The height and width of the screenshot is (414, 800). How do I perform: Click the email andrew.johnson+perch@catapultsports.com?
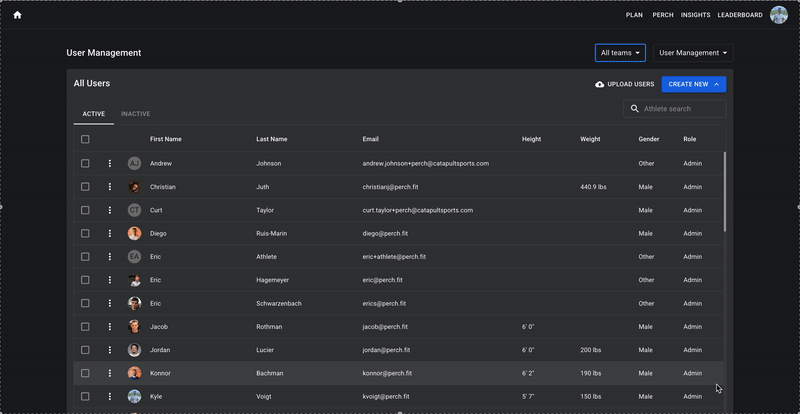tap(426, 163)
